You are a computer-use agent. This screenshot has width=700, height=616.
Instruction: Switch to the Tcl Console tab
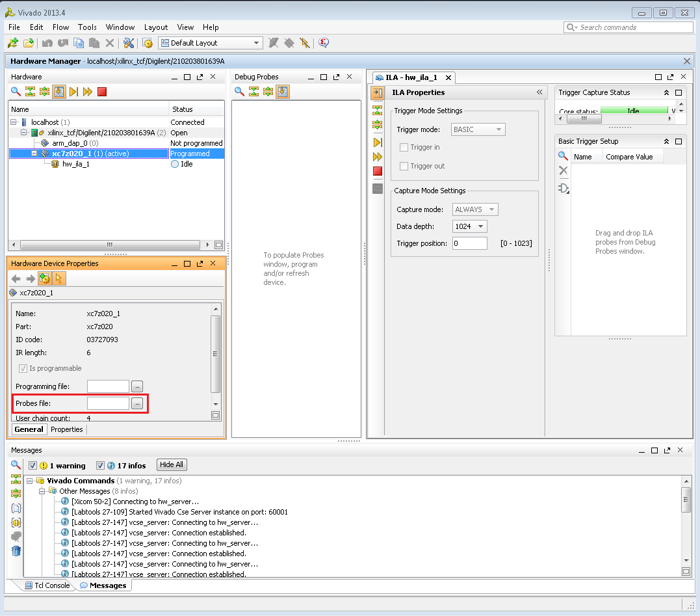pyautogui.click(x=47, y=585)
